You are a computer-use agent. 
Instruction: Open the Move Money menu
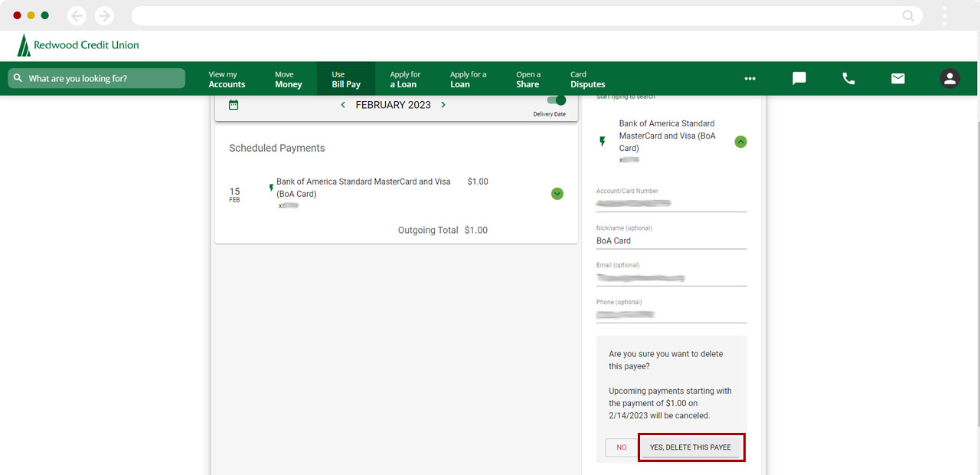point(289,79)
